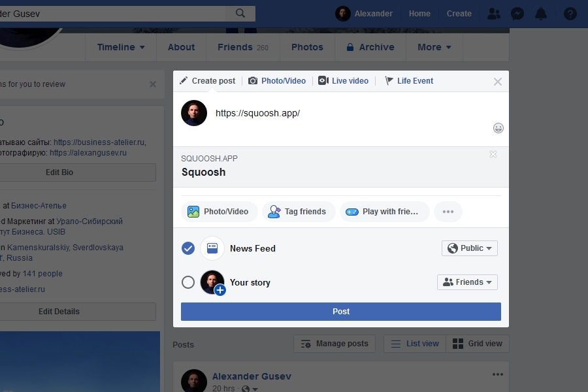Click the Messenger icon in top bar
Viewport: 588px width, 392px height.
tap(517, 14)
